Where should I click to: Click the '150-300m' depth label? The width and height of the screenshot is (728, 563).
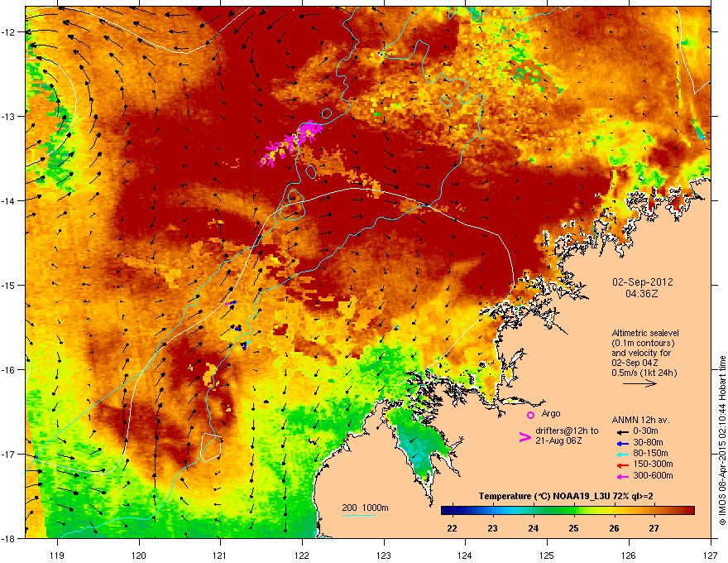click(653, 464)
